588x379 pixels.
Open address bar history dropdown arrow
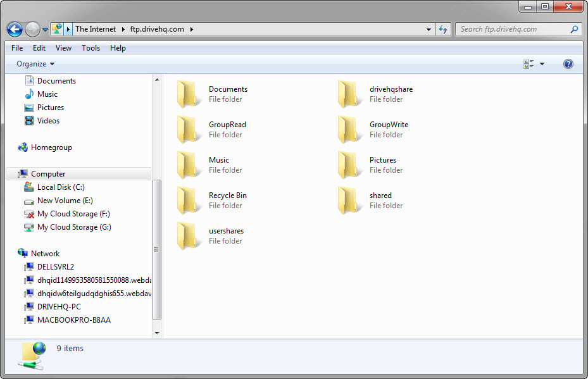pos(429,29)
